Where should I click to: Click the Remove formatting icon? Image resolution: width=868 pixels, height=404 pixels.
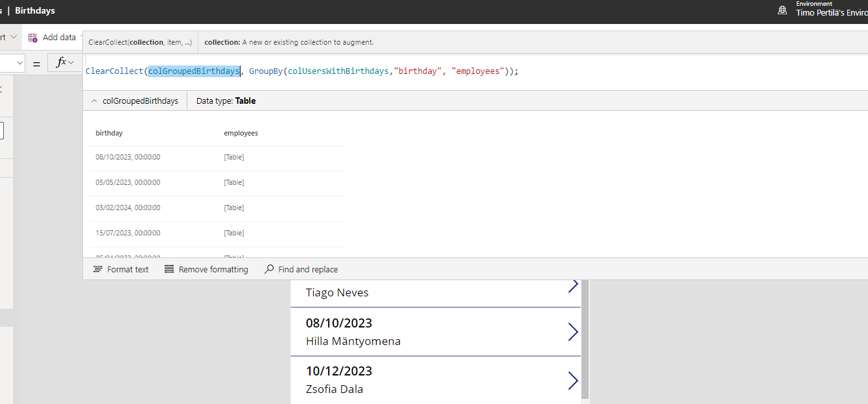[x=169, y=269]
